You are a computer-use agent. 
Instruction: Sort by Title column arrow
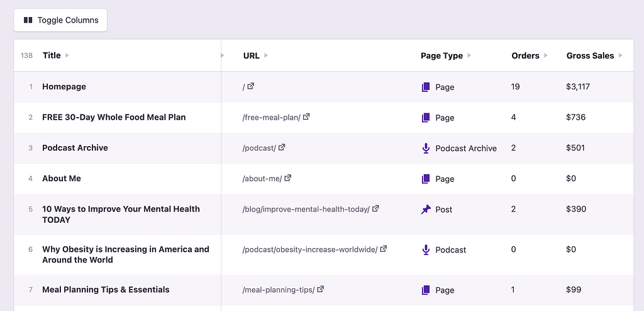tap(67, 55)
